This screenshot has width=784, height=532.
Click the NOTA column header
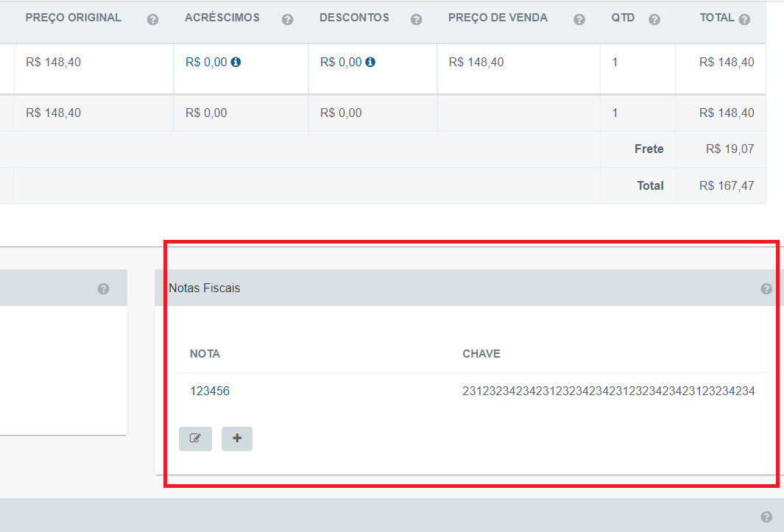[x=205, y=353]
